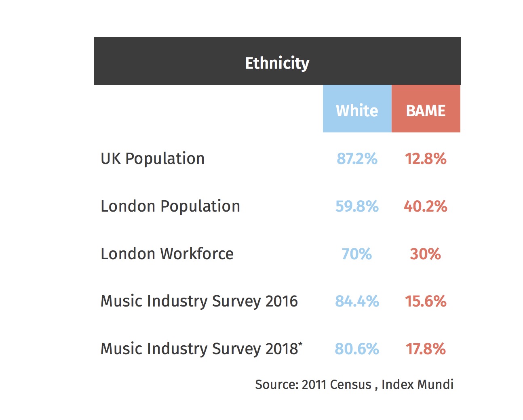Image resolution: width=523 pixels, height=420 pixels.
Task: Select the 84.4% survey 2016 value
Action: tap(357, 301)
